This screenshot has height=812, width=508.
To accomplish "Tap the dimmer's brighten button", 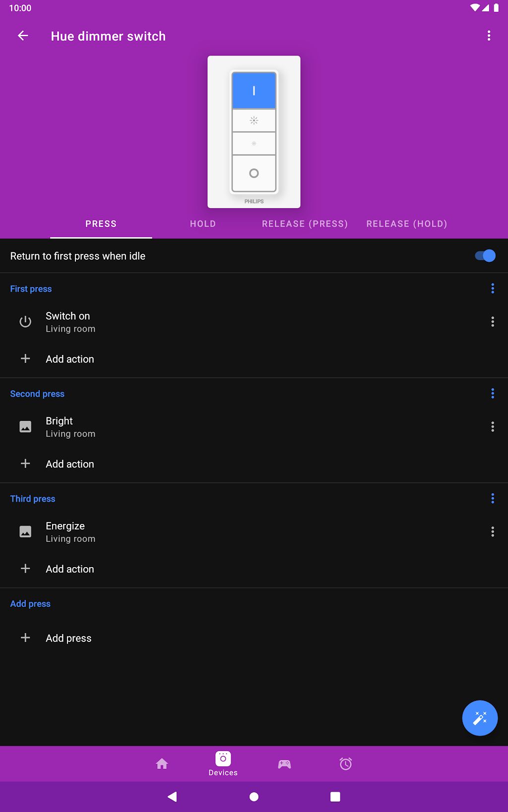I will click(x=254, y=120).
